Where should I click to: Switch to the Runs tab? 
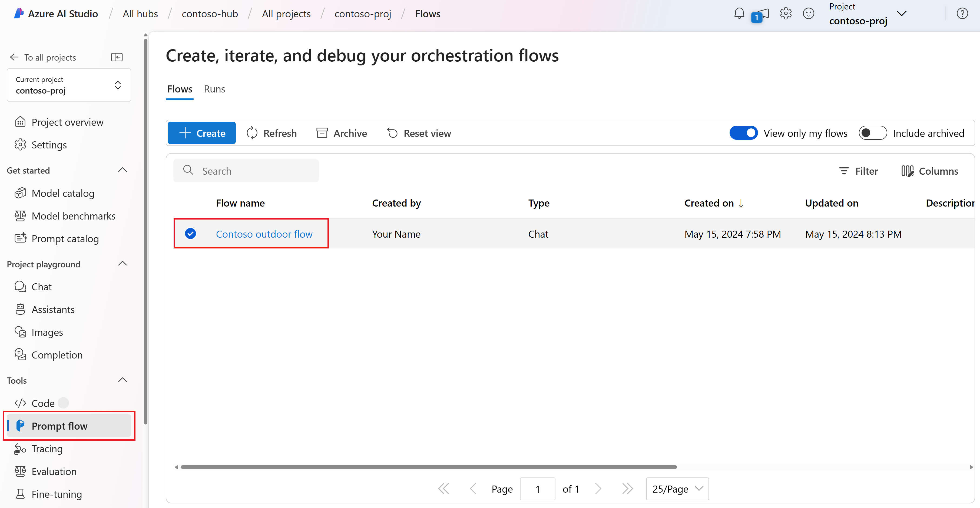point(214,89)
